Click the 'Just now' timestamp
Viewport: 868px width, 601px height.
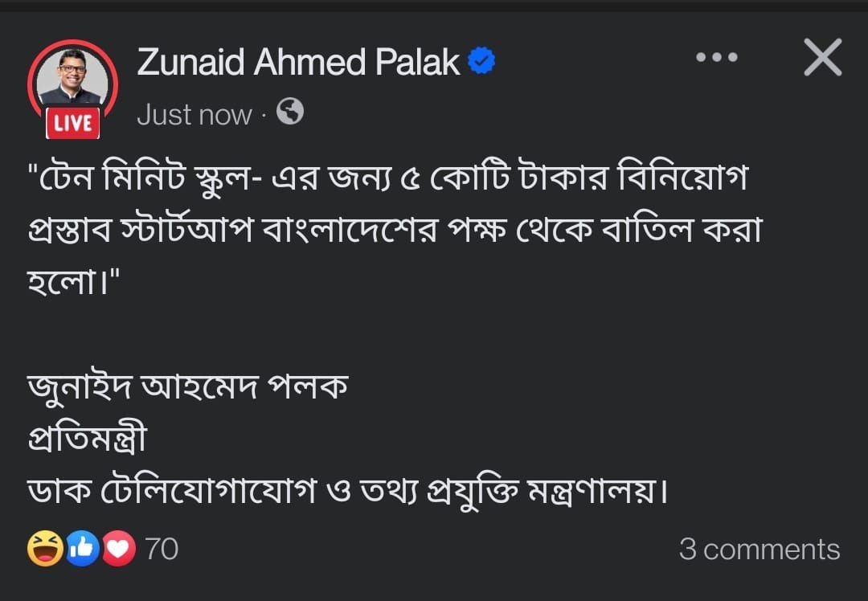tap(194, 115)
